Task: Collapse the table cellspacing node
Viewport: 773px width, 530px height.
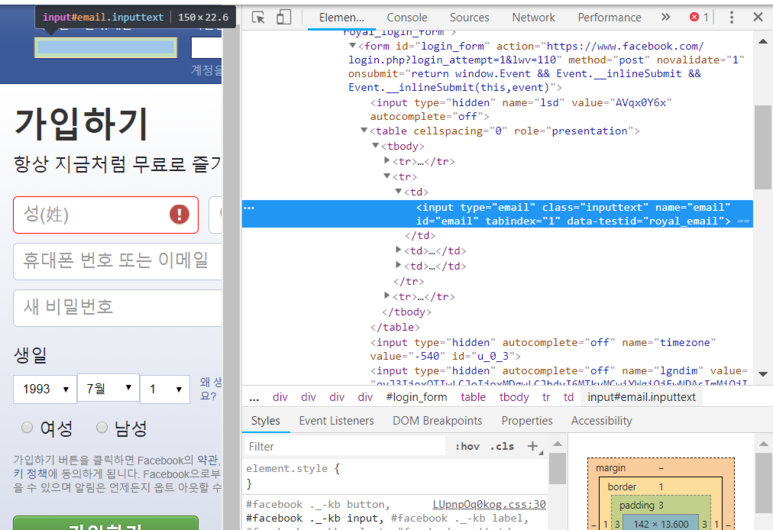Action: pyautogui.click(x=364, y=130)
